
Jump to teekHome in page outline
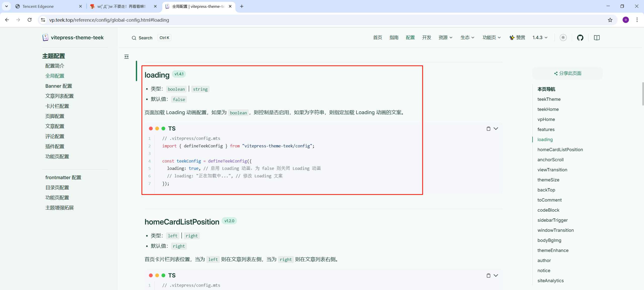tap(548, 109)
